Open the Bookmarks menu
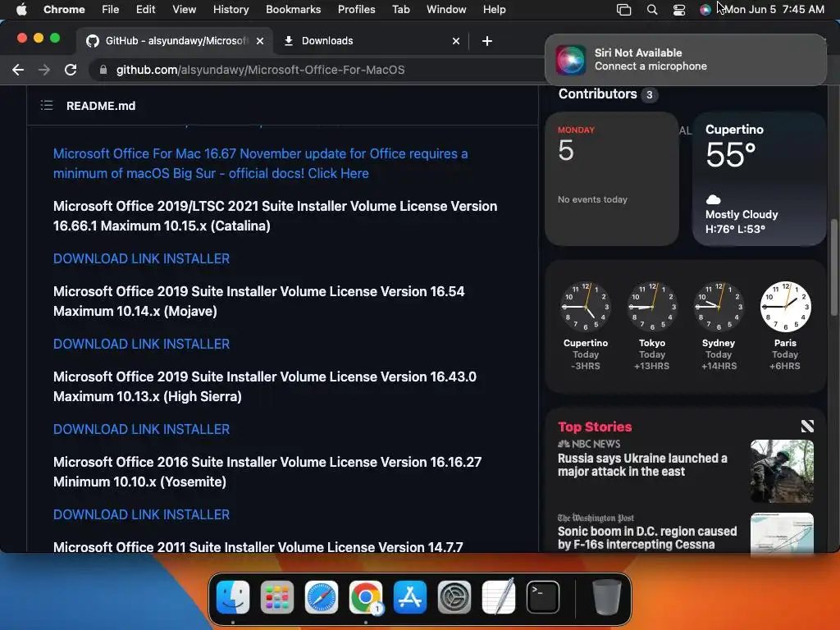 293,9
